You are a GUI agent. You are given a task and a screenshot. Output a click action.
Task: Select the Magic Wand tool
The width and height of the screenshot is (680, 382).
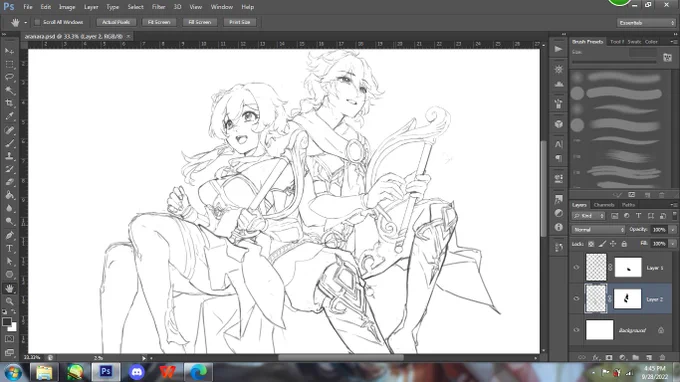tap(9, 90)
